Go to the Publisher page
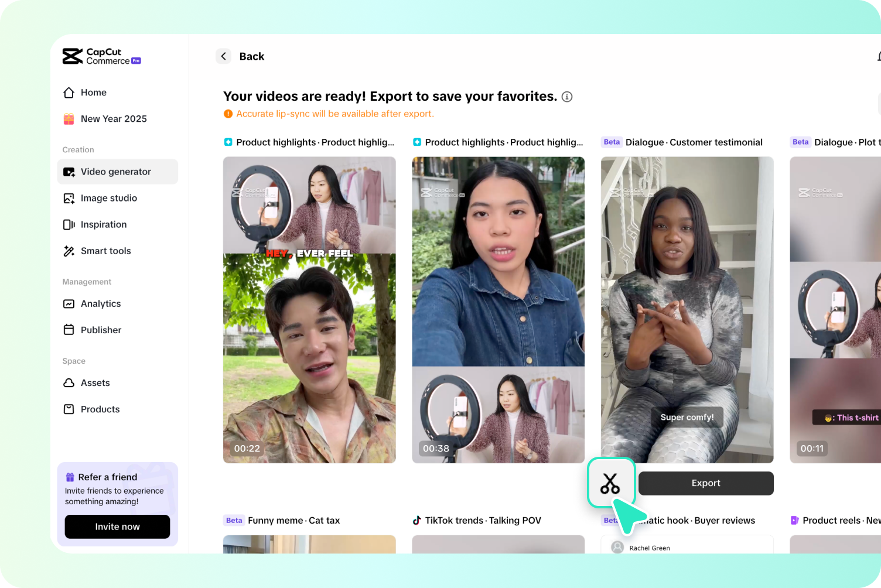 click(x=118, y=330)
